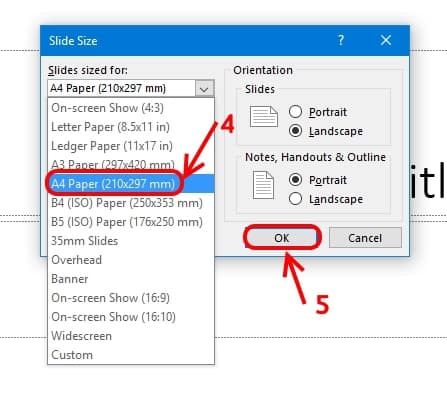Click the Cancel button
Viewport: 447px width, 398px height.
pyautogui.click(x=365, y=238)
